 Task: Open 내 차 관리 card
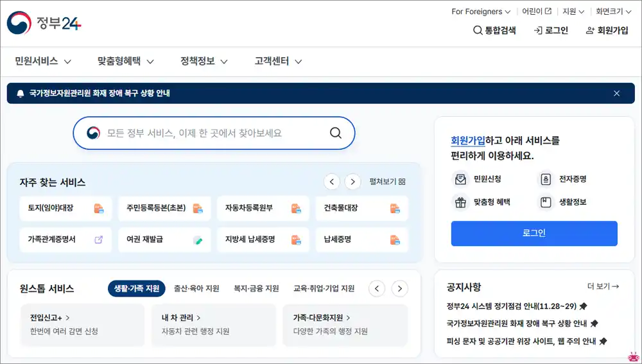pyautogui.click(x=214, y=325)
